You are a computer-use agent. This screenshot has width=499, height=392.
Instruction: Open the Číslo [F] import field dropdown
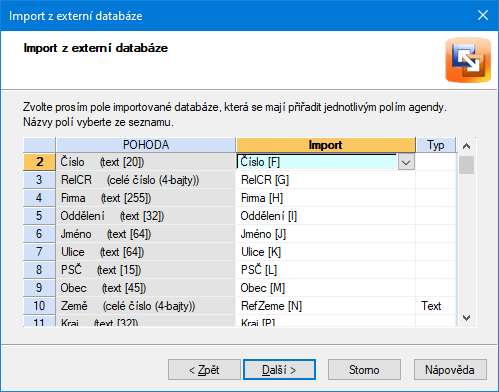[406, 162]
